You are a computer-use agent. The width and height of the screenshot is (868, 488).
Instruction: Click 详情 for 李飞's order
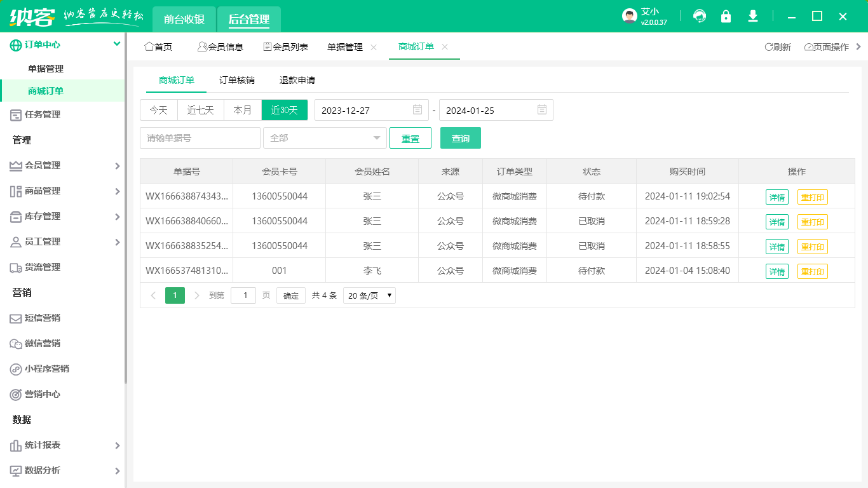click(x=776, y=271)
